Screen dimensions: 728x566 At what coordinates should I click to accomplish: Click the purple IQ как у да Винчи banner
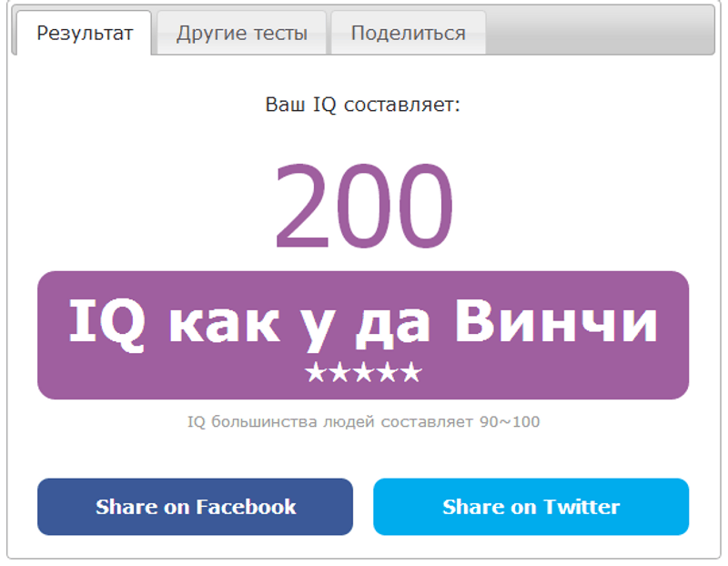363,335
